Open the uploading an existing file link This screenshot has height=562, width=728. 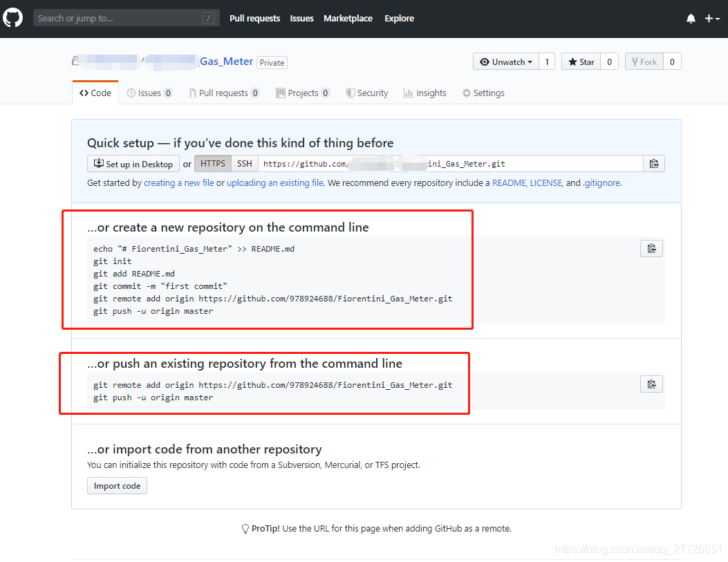(275, 183)
